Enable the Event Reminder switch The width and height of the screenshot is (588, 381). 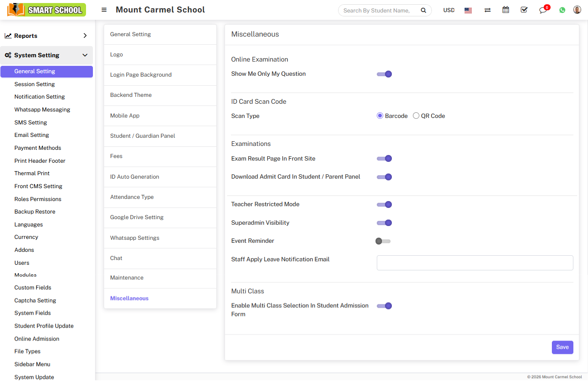383,241
